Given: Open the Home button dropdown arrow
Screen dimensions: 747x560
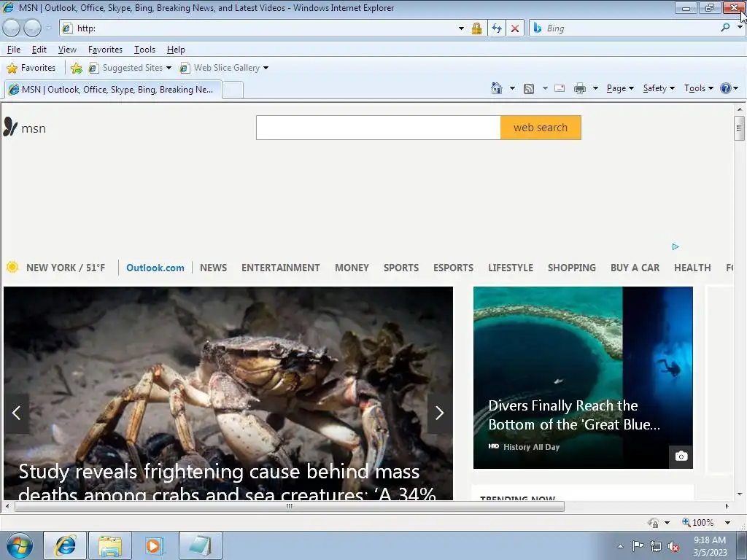Looking at the screenshot, I should point(512,88).
